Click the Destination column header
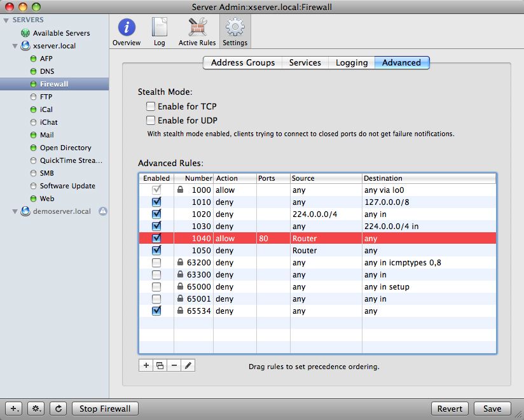Image resolution: width=524 pixels, height=420 pixels. 429,178
